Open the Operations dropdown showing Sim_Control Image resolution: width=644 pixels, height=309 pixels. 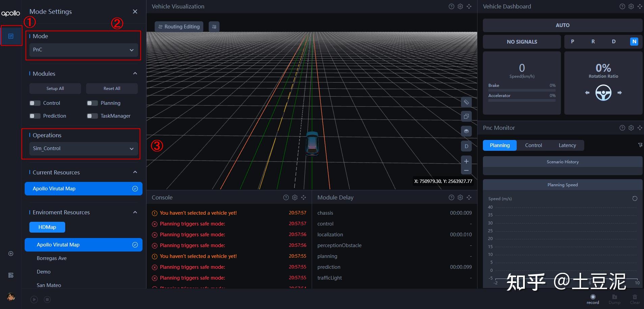[83, 148]
